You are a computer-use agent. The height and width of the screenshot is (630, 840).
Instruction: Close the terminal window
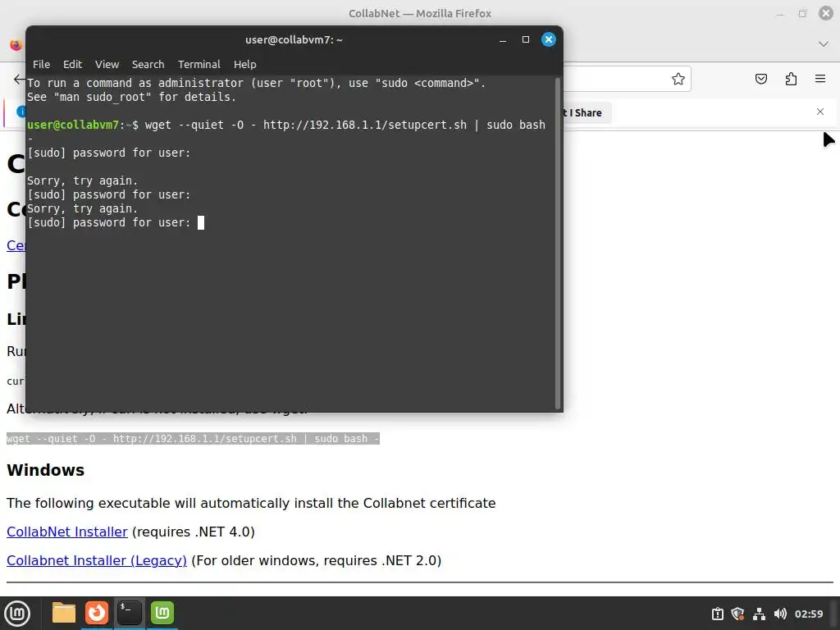point(549,39)
